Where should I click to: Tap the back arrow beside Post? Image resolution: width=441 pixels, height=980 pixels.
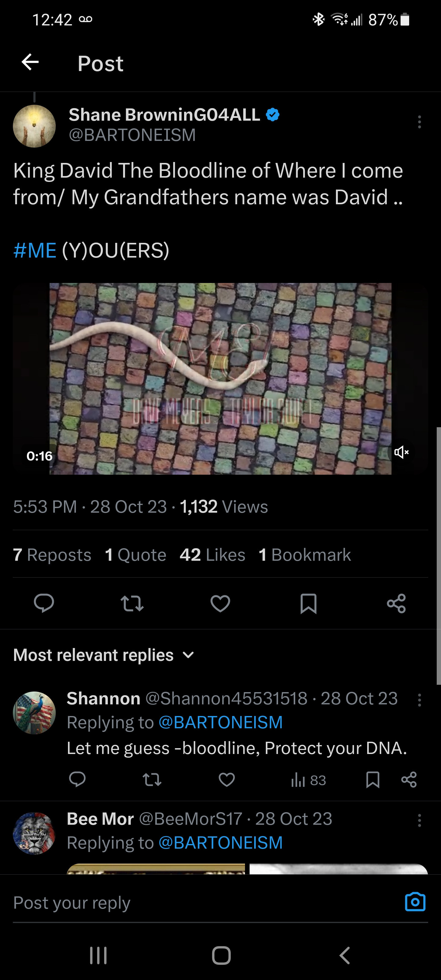[30, 62]
